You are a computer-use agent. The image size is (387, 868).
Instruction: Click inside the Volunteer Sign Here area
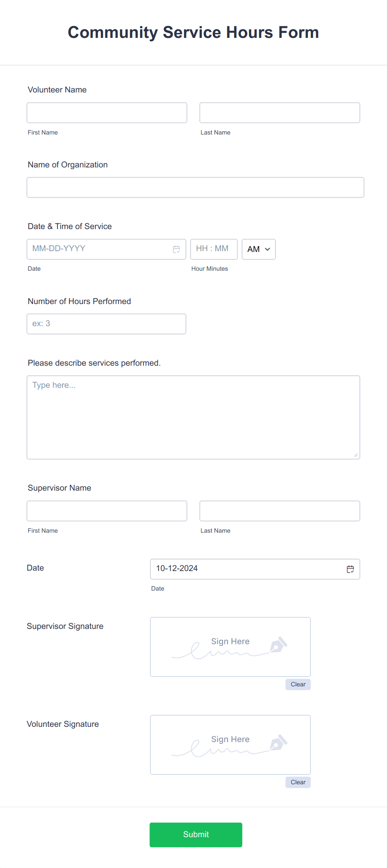coord(230,745)
